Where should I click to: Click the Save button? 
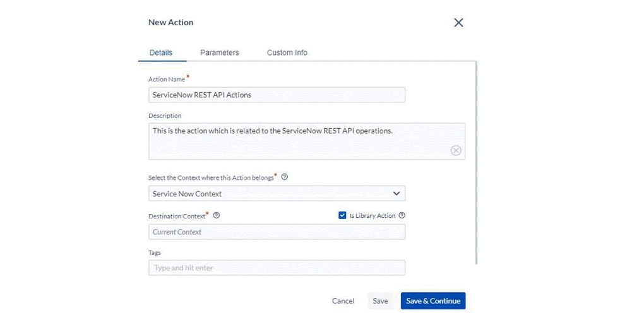380,301
